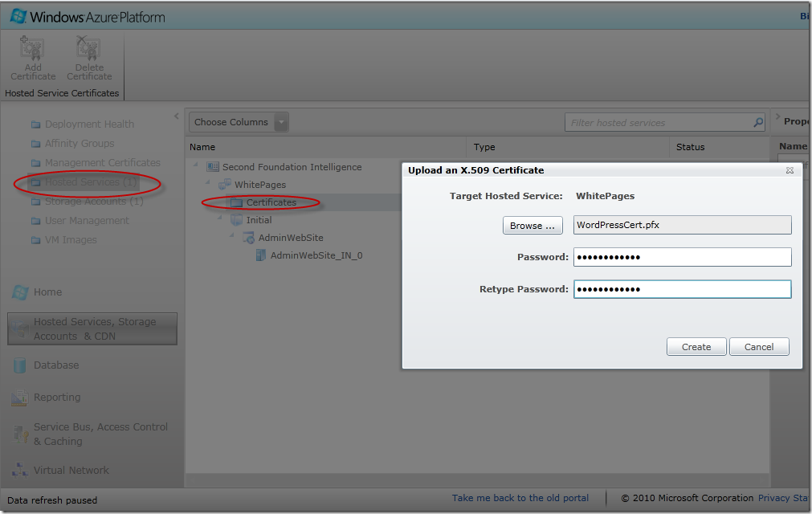812x514 pixels.
Task: Click the Certificates folder icon
Action: point(236,202)
